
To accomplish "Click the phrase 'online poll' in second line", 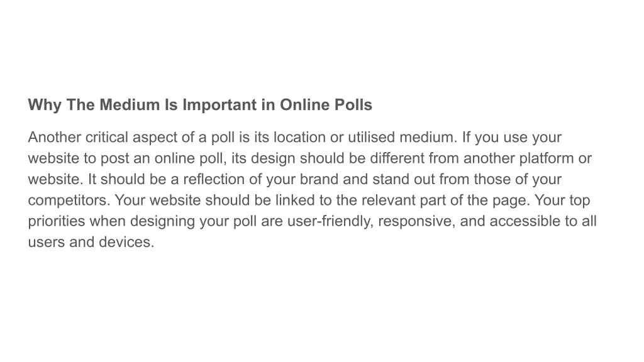I will 191,159.
